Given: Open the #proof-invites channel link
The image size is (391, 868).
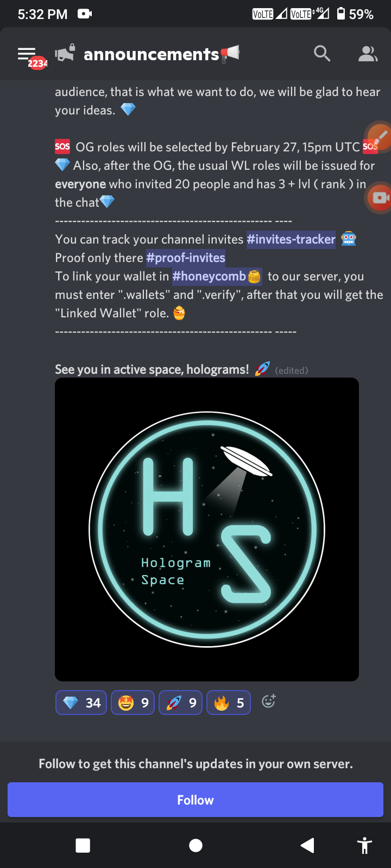Looking at the screenshot, I should click(x=186, y=258).
